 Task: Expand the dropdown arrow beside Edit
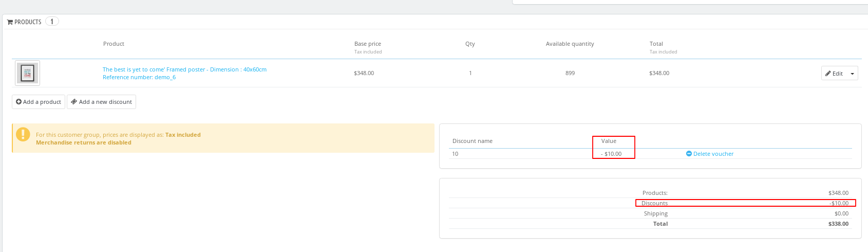tap(852, 74)
